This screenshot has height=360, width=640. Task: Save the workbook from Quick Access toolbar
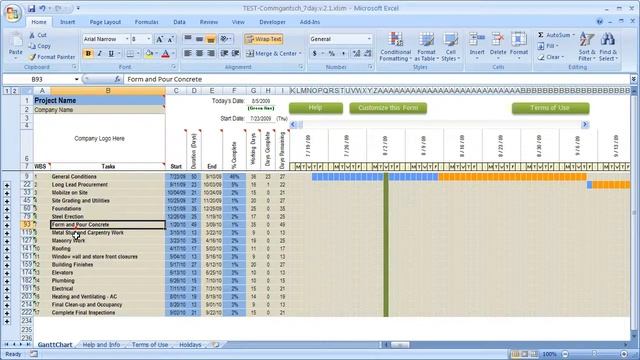pyautogui.click(x=31, y=8)
